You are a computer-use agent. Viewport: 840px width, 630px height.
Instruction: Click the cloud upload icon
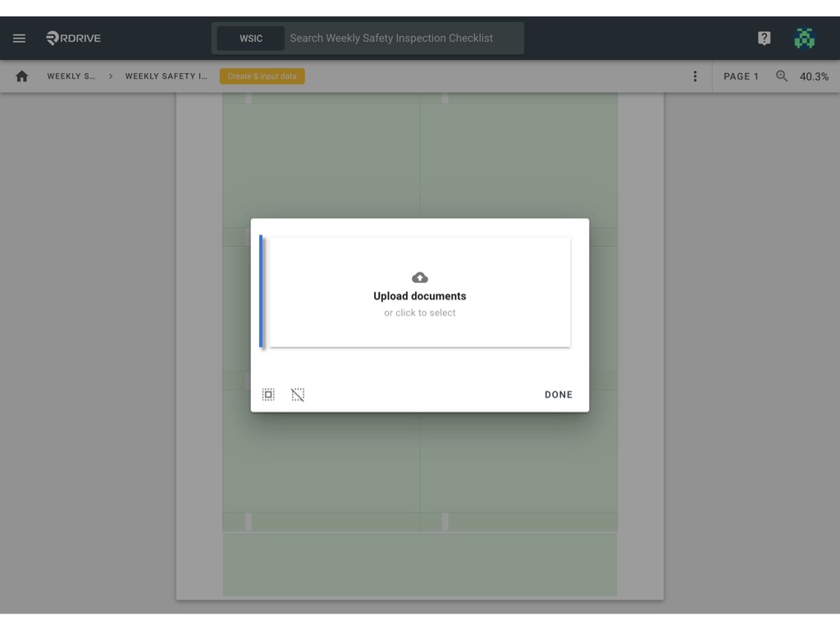[420, 277]
